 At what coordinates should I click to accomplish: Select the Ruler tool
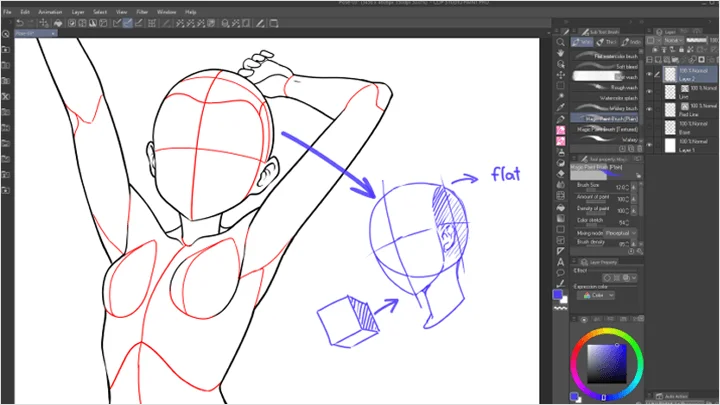561,251
